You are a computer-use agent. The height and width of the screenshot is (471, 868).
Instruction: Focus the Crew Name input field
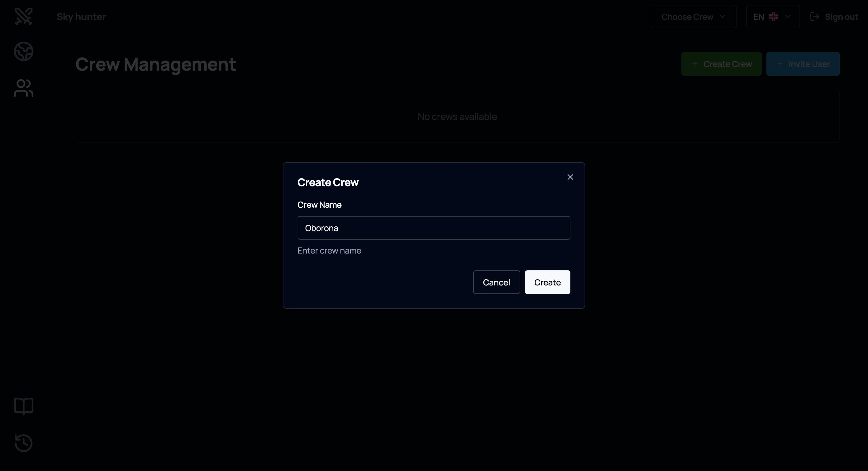pos(434,228)
